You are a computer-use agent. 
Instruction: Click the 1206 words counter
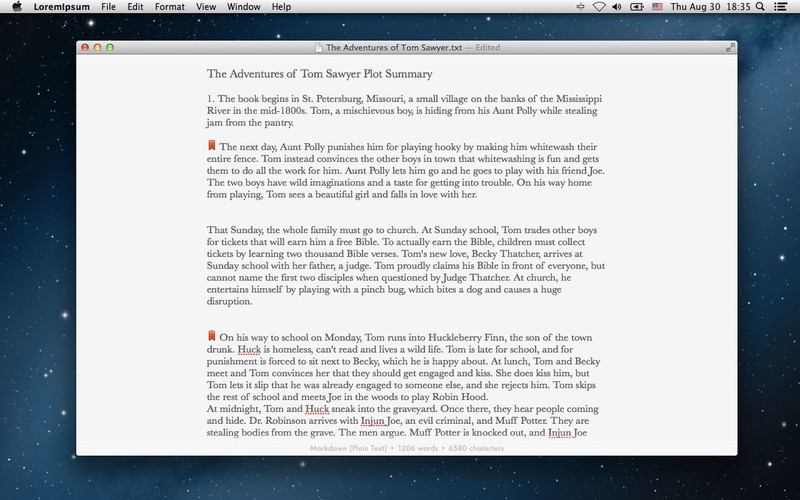click(x=418, y=448)
